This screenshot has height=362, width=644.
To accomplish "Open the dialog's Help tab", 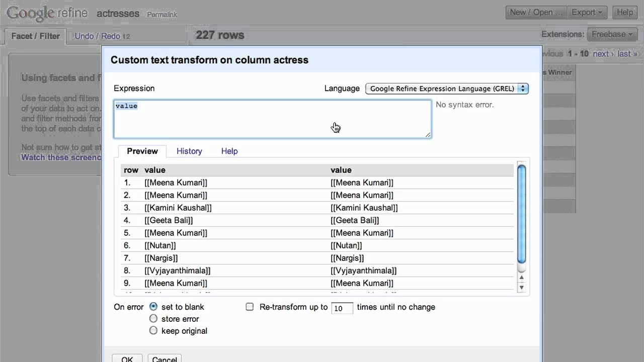I will click(x=229, y=151).
